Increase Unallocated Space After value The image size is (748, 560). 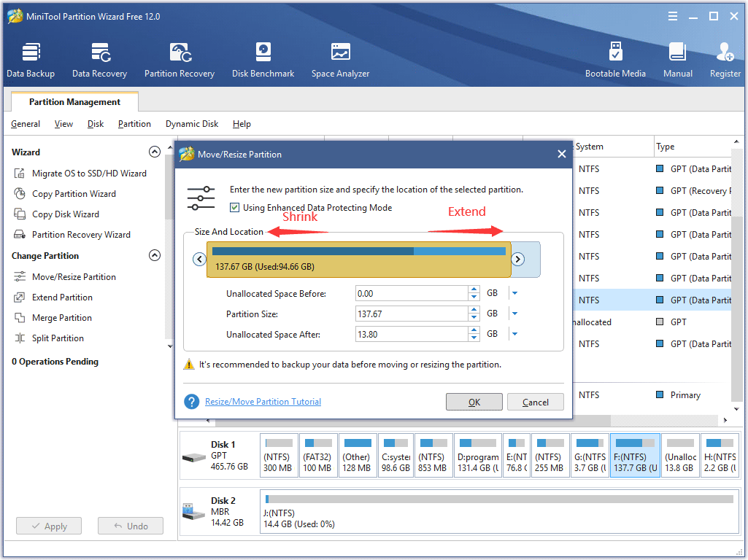[474, 331]
